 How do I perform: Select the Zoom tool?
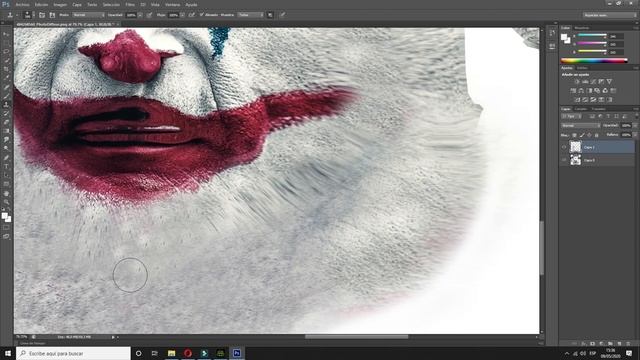point(6,202)
